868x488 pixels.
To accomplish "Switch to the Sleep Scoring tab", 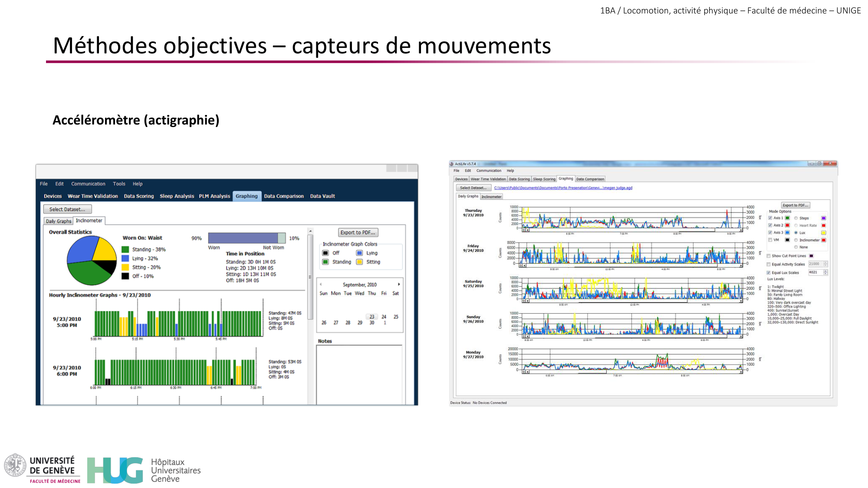I will (544, 179).
